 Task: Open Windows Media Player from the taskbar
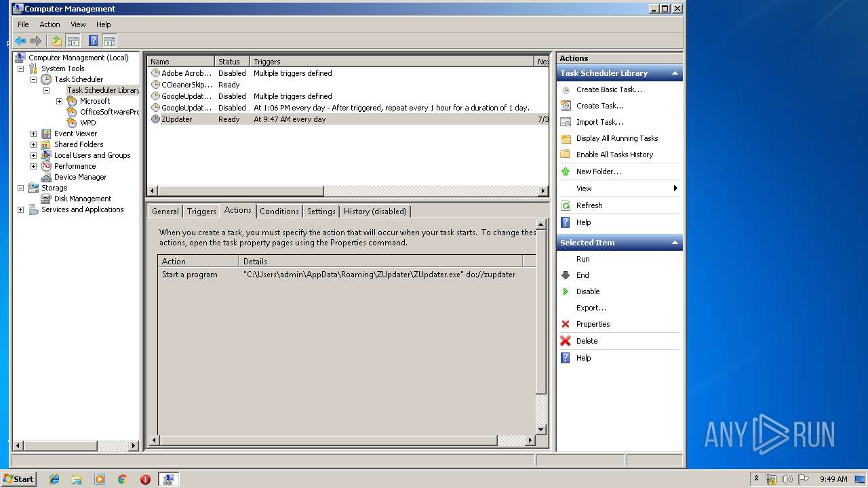(100, 479)
